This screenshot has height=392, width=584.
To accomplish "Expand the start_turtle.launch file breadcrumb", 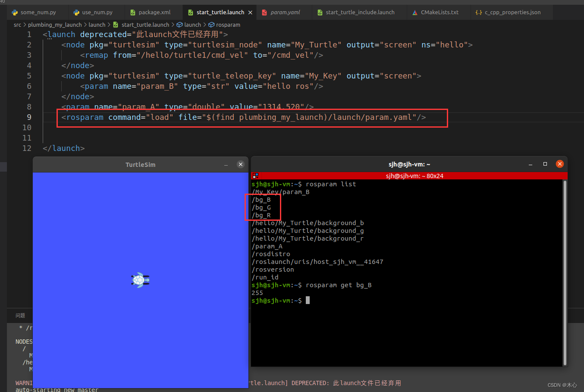I will [x=141, y=25].
